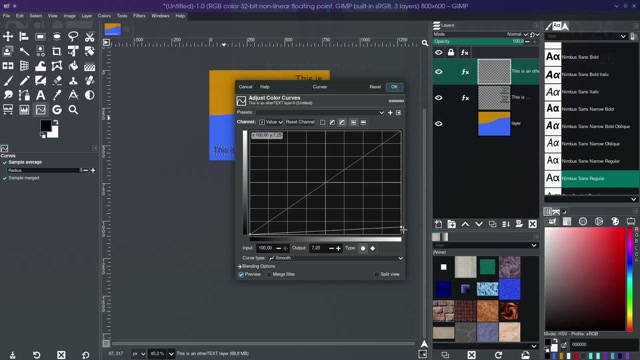Open the Channel Value dropdown
Viewport: 640px width, 360px height.
point(271,122)
